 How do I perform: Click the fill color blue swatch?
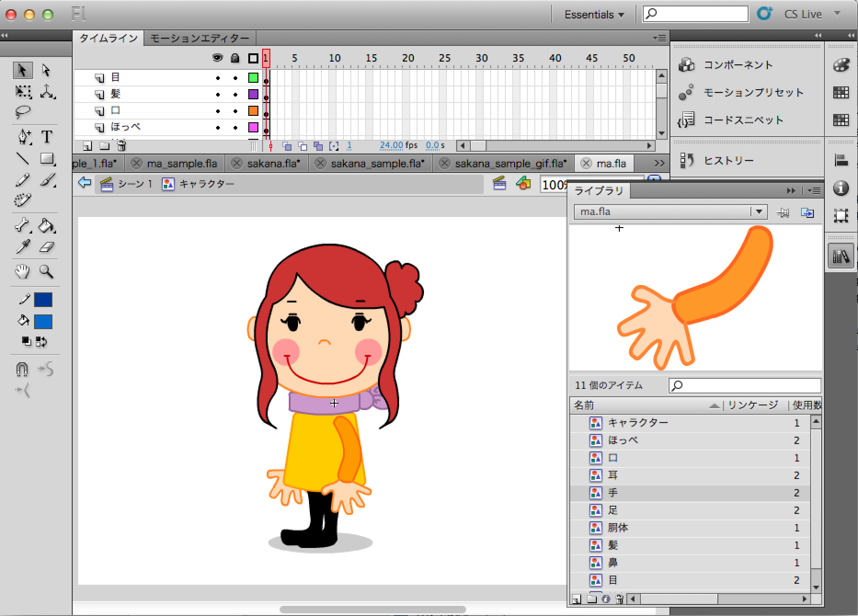click(x=43, y=322)
